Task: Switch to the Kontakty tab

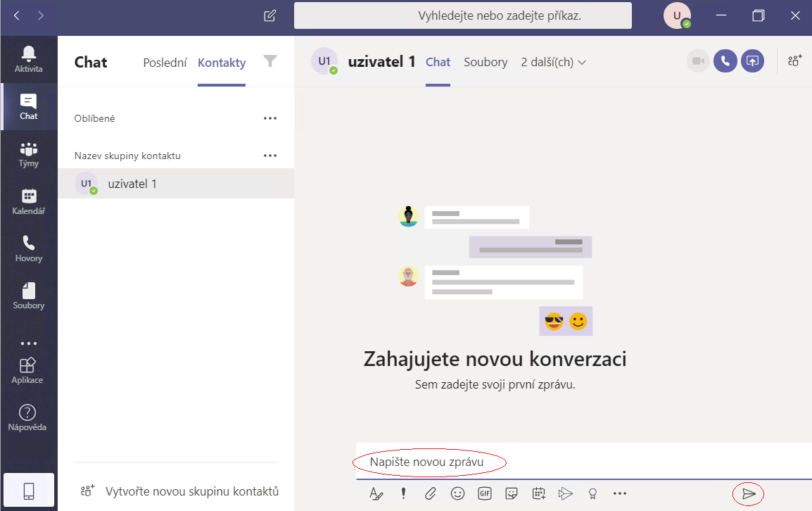Action: 222,63
